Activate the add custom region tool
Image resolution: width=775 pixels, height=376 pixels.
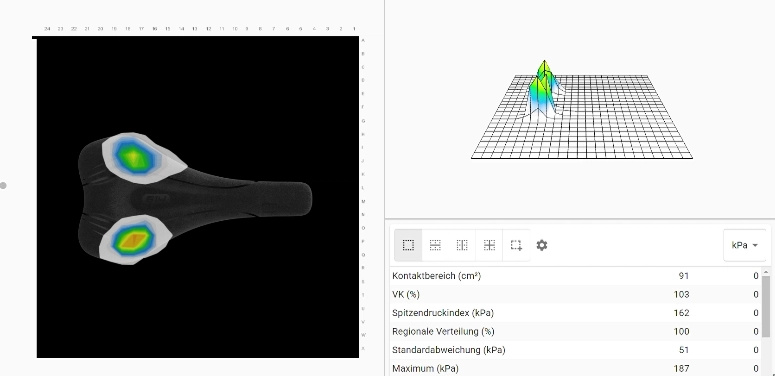pyautogui.click(x=516, y=245)
